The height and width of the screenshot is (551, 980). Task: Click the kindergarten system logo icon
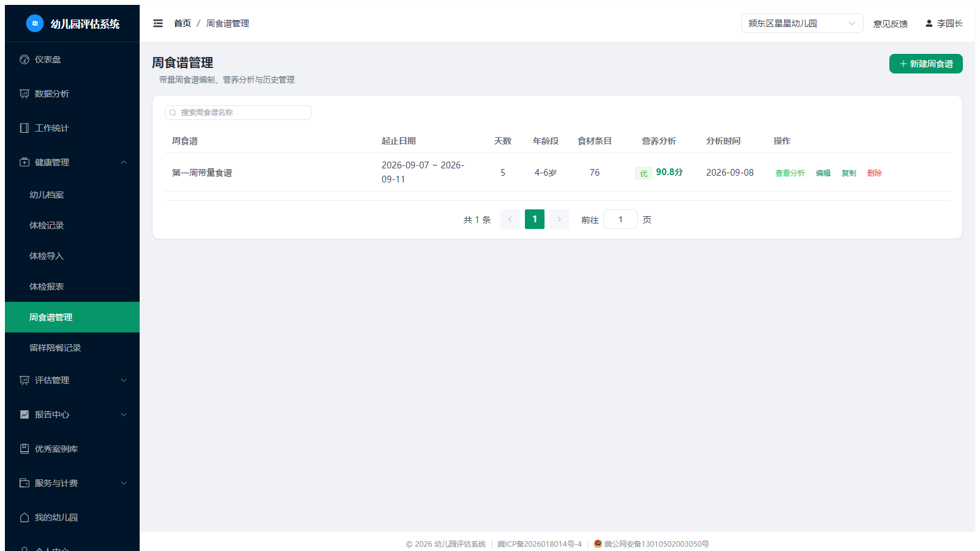(35, 23)
